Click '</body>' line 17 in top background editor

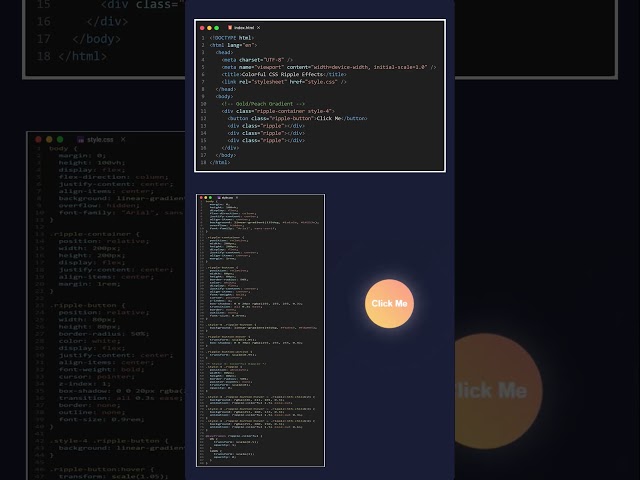click(x=79, y=39)
